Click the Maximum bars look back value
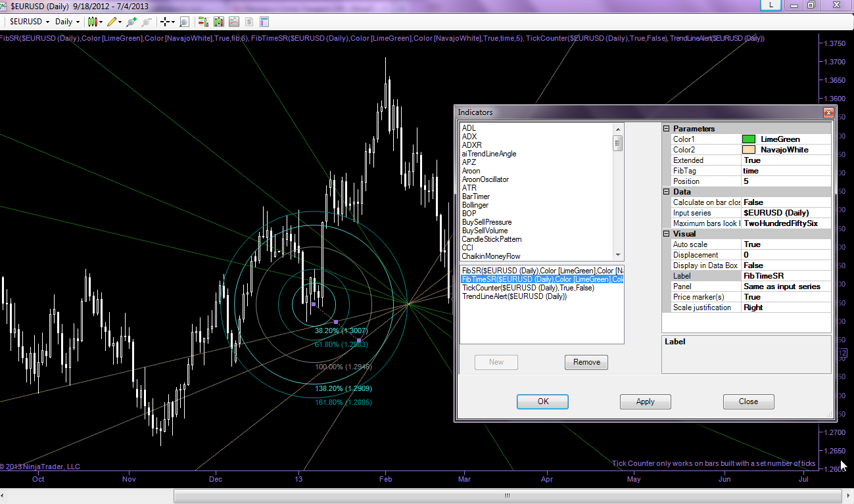 (x=786, y=223)
